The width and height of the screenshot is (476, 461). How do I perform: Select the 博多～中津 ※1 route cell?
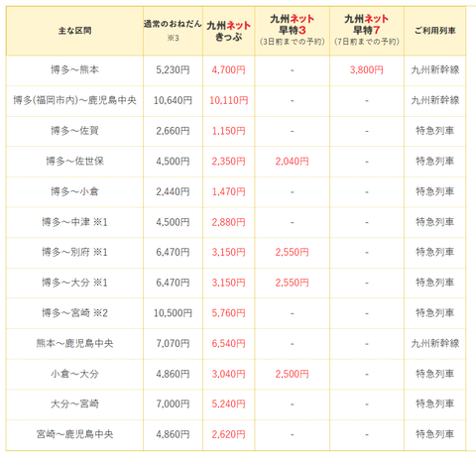coord(74,222)
